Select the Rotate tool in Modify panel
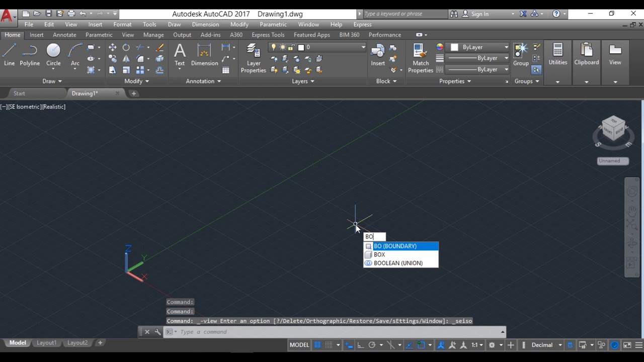The width and height of the screenshot is (644, 362). (126, 47)
